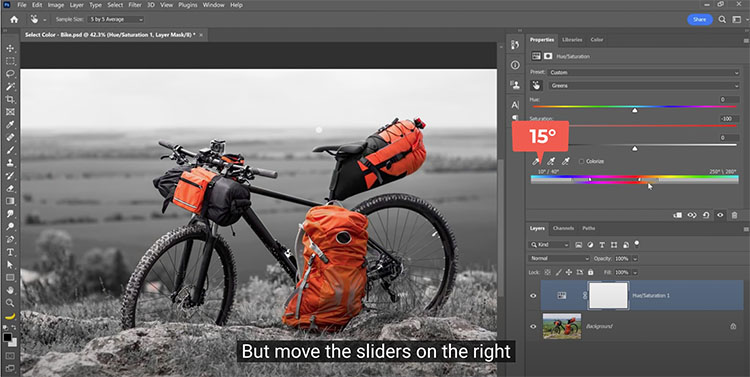Open the search magnifier in top bar
Image resolution: width=750 pixels, height=377 pixels.
(x=722, y=20)
